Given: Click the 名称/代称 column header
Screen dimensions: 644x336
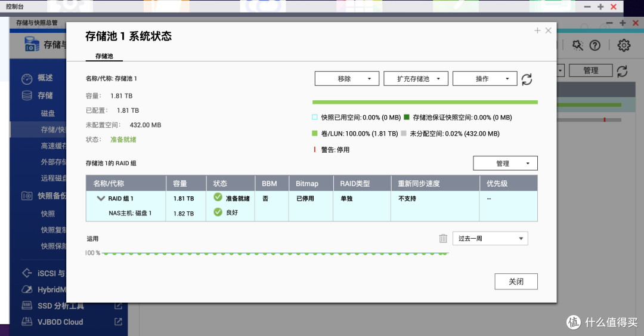Looking at the screenshot, I should [x=126, y=183].
